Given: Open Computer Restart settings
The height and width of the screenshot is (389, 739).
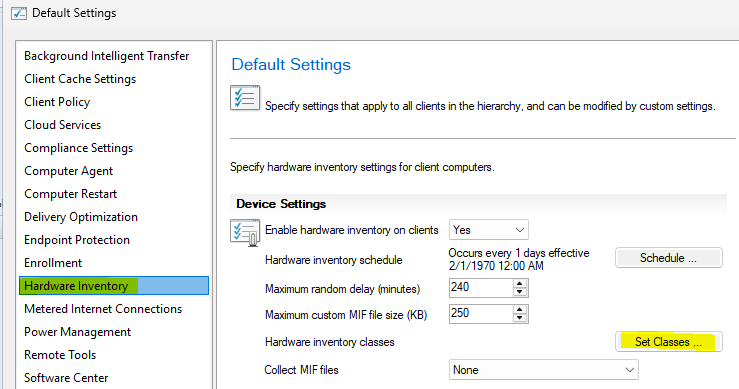Looking at the screenshot, I should tap(70, 194).
